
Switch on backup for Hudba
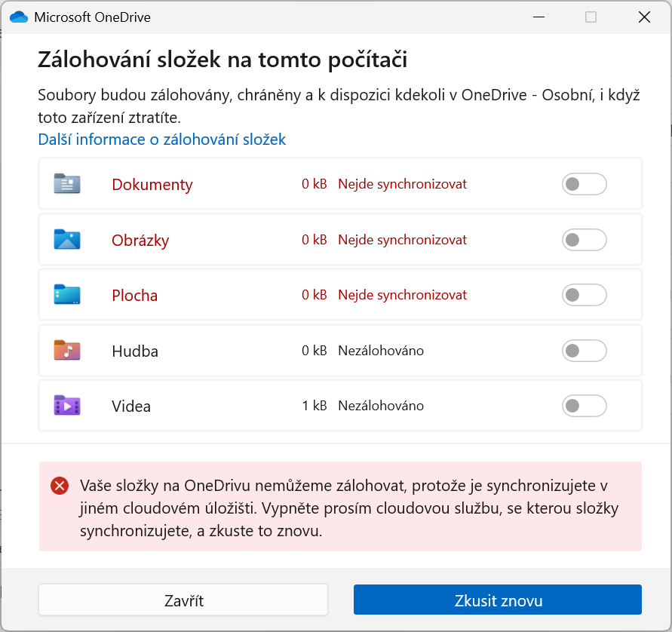click(x=584, y=351)
